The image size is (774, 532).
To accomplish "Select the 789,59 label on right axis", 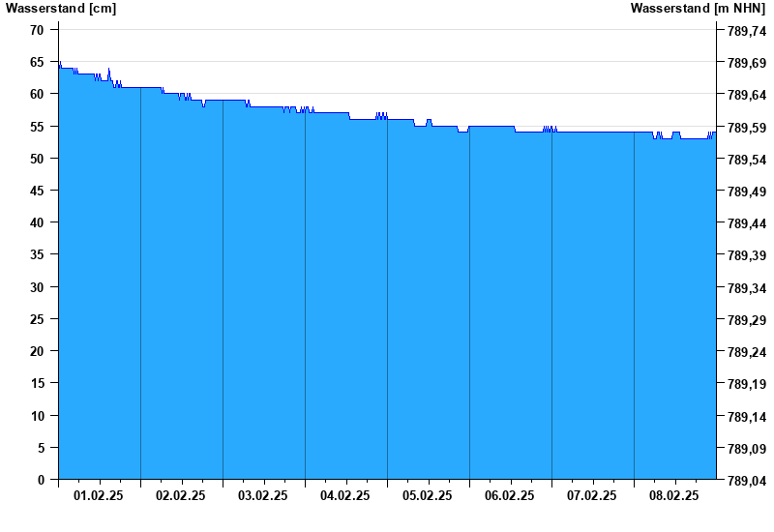I will coord(747,128).
